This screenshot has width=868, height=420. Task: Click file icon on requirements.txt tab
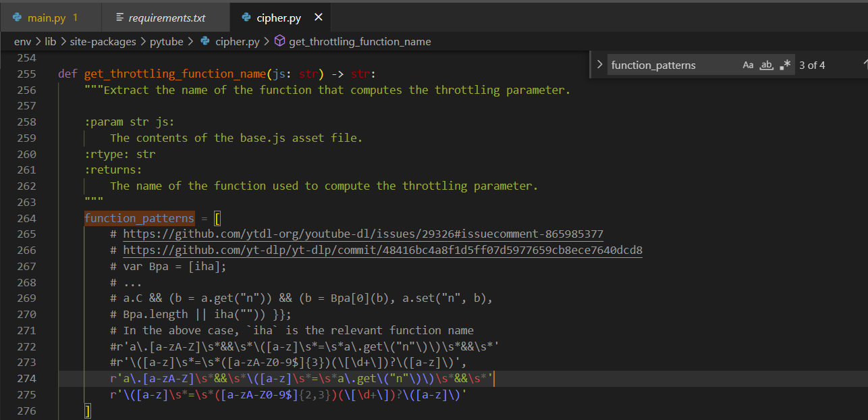(x=120, y=18)
